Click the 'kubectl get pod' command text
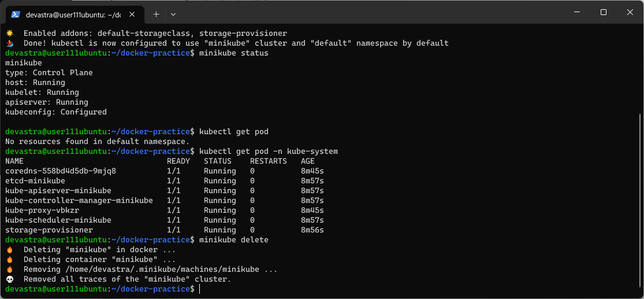 click(234, 132)
